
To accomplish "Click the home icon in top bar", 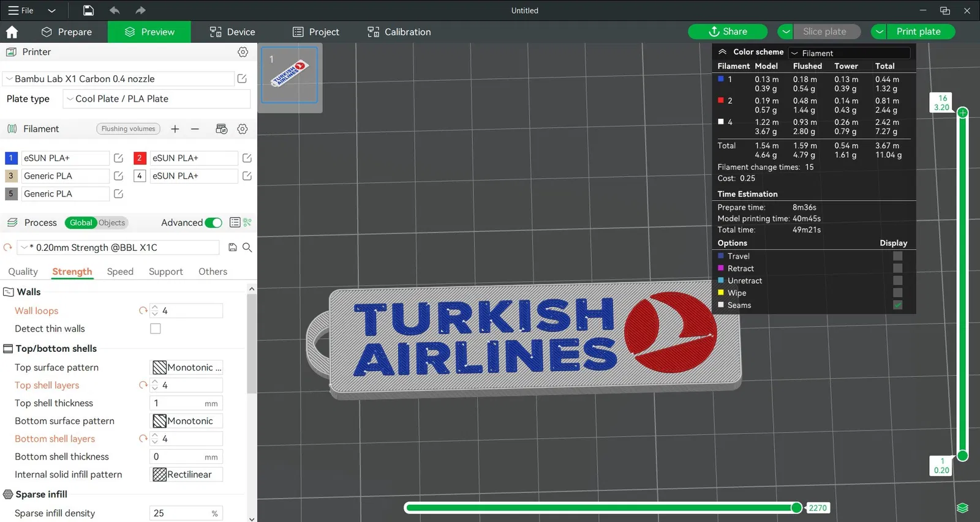I will (12, 32).
